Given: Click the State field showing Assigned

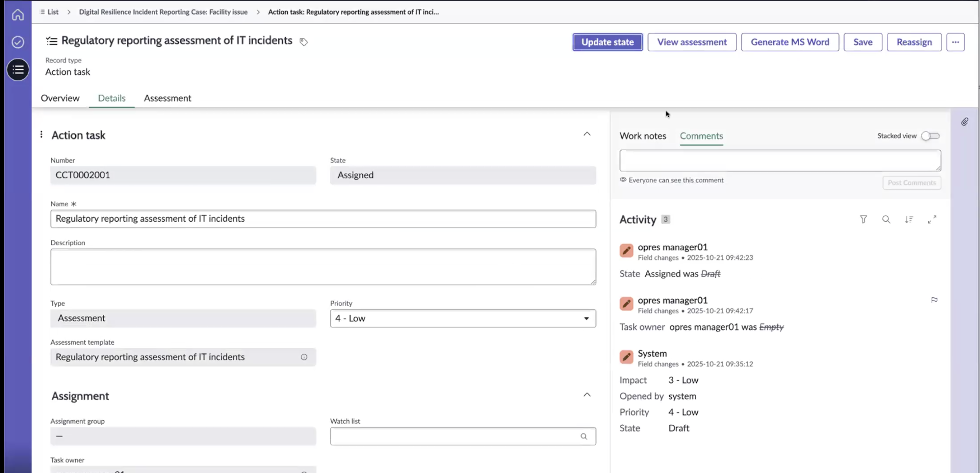Looking at the screenshot, I should click(x=463, y=175).
